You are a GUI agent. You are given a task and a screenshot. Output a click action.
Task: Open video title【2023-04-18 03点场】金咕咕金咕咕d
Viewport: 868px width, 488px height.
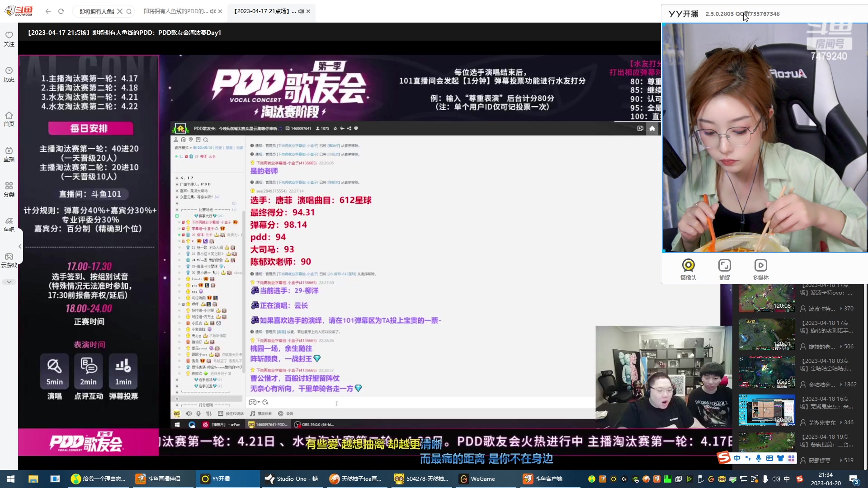click(826, 365)
